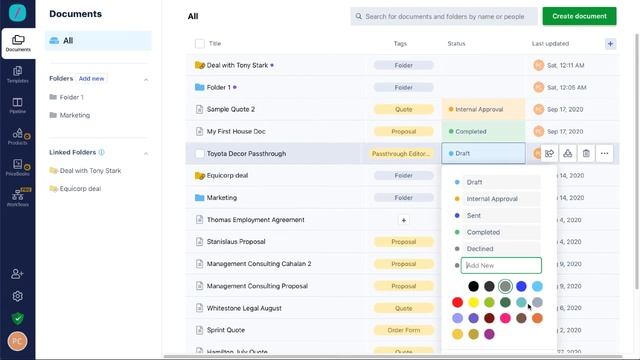Pick the black color swatch

coord(473,286)
